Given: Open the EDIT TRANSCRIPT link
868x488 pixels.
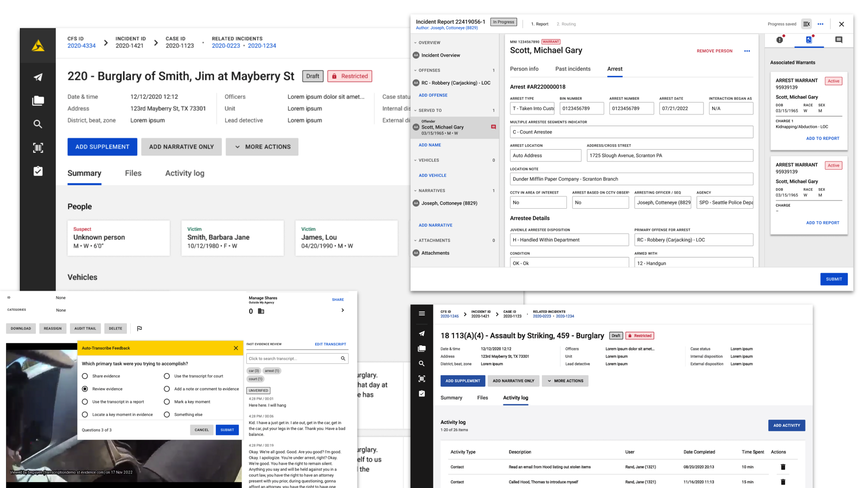Looking at the screenshot, I should [330, 344].
